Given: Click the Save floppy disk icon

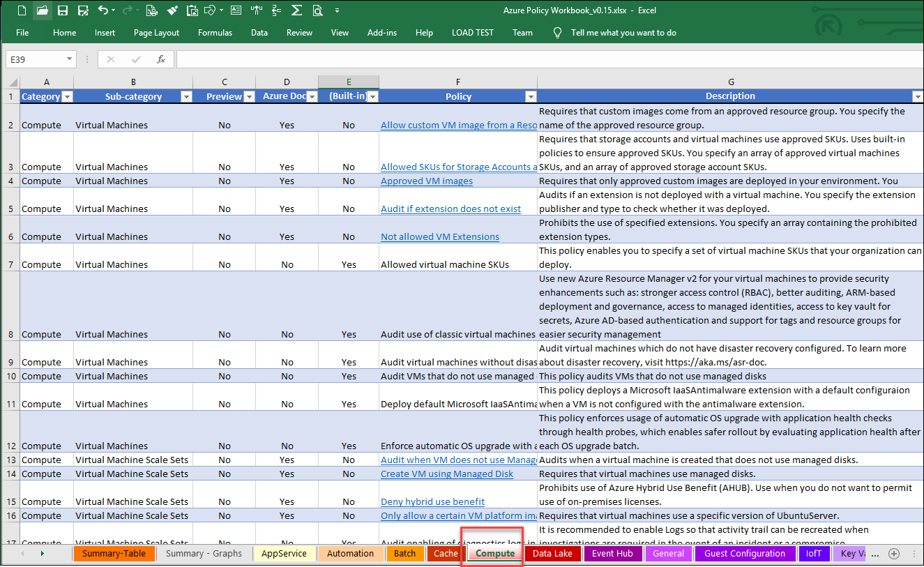Looking at the screenshot, I should click(63, 10).
